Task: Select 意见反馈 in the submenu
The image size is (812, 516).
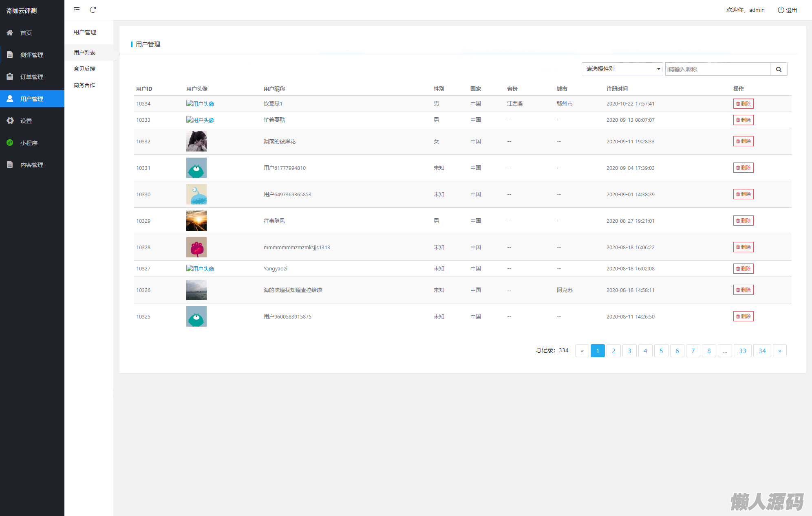Action: (84, 69)
